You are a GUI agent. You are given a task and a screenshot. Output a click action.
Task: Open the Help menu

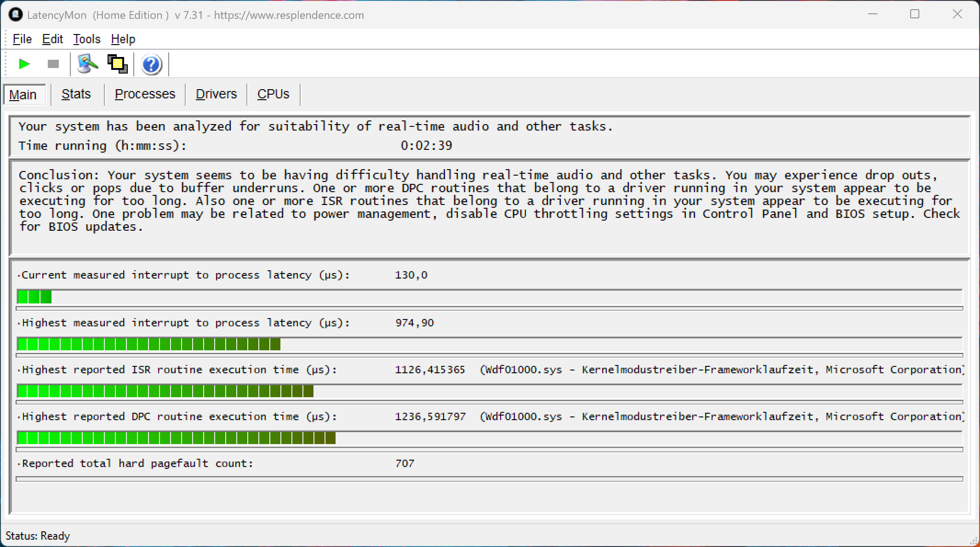(123, 39)
